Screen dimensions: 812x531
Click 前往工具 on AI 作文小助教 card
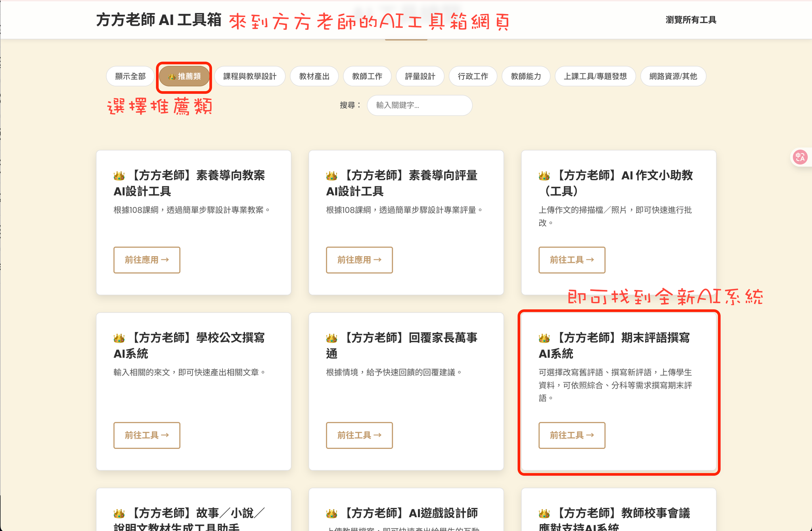(x=572, y=260)
